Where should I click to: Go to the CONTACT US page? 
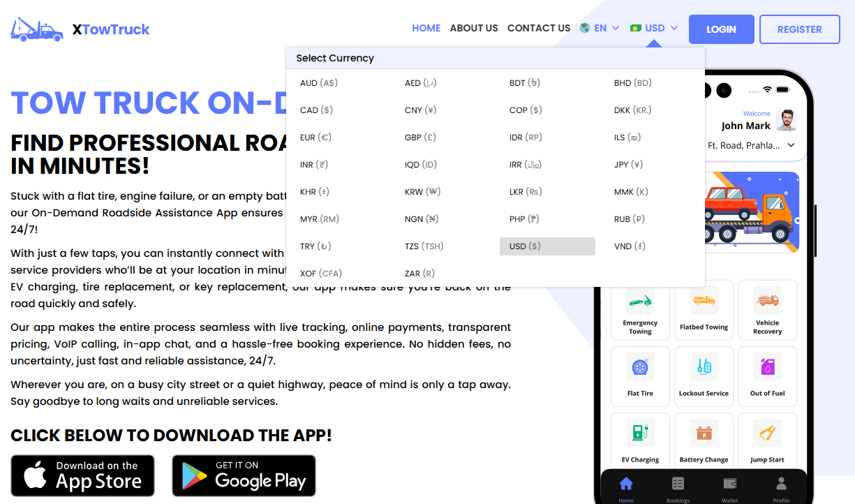[539, 28]
